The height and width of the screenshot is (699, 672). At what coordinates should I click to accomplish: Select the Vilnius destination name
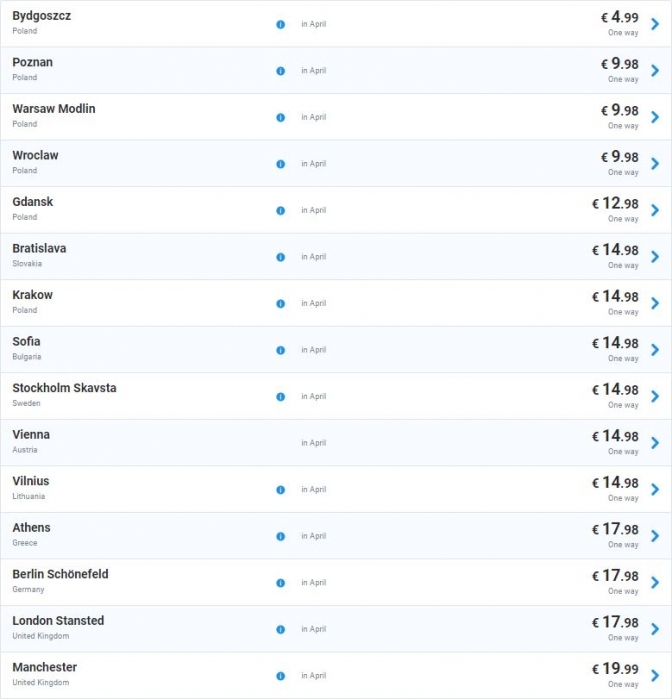click(31, 481)
